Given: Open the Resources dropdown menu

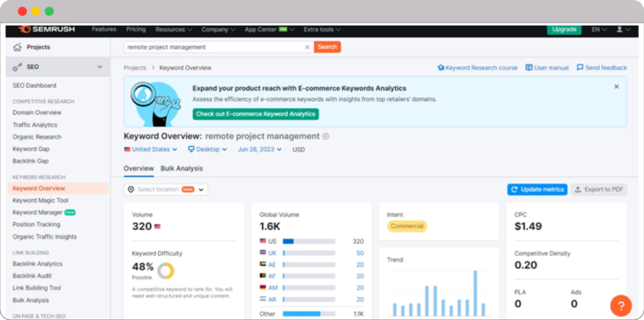Looking at the screenshot, I should 174,30.
